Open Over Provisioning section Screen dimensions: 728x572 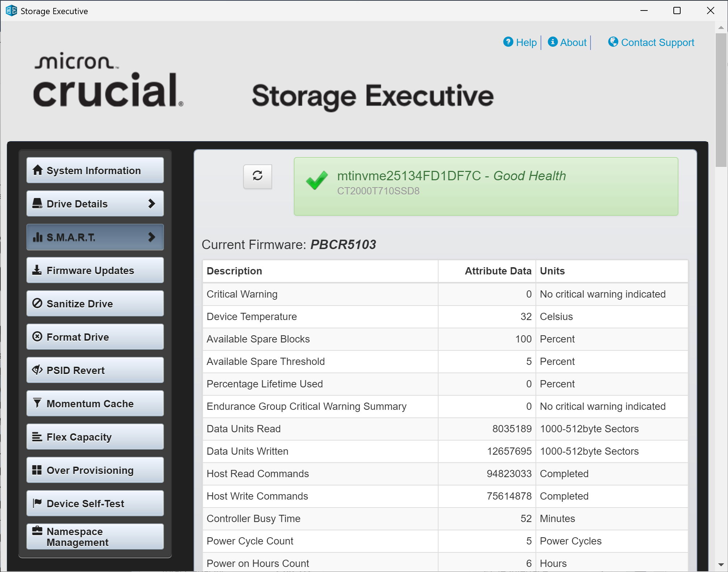(x=95, y=470)
